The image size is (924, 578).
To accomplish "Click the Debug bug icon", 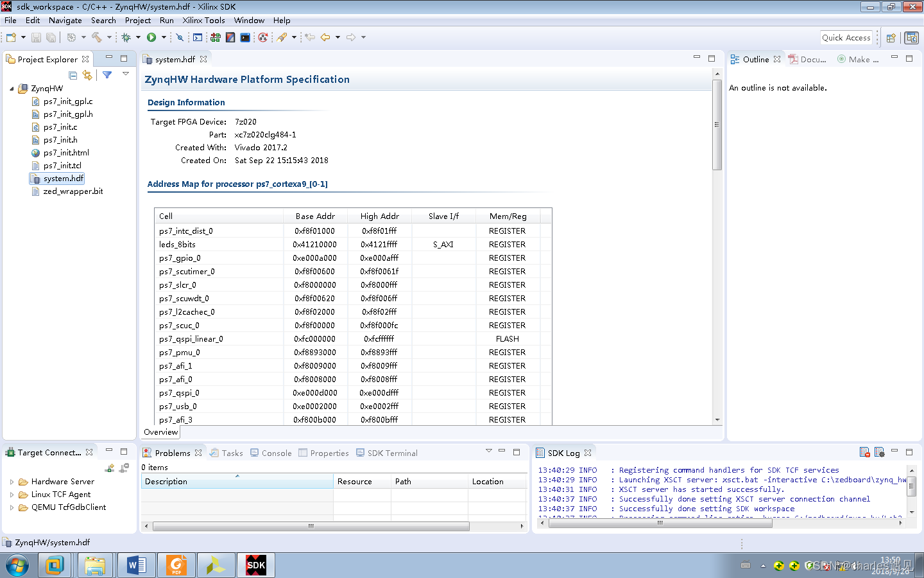I will coord(126,37).
